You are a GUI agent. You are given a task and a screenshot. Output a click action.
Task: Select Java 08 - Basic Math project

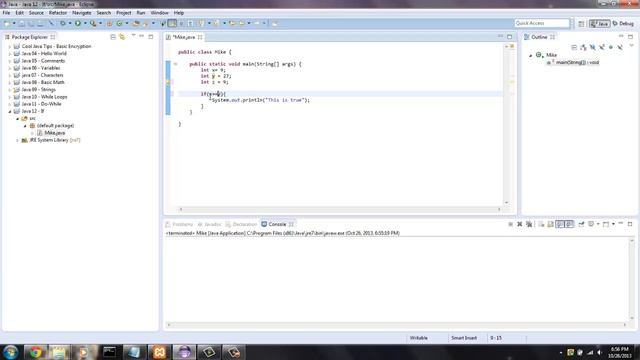pyautogui.click(x=43, y=82)
